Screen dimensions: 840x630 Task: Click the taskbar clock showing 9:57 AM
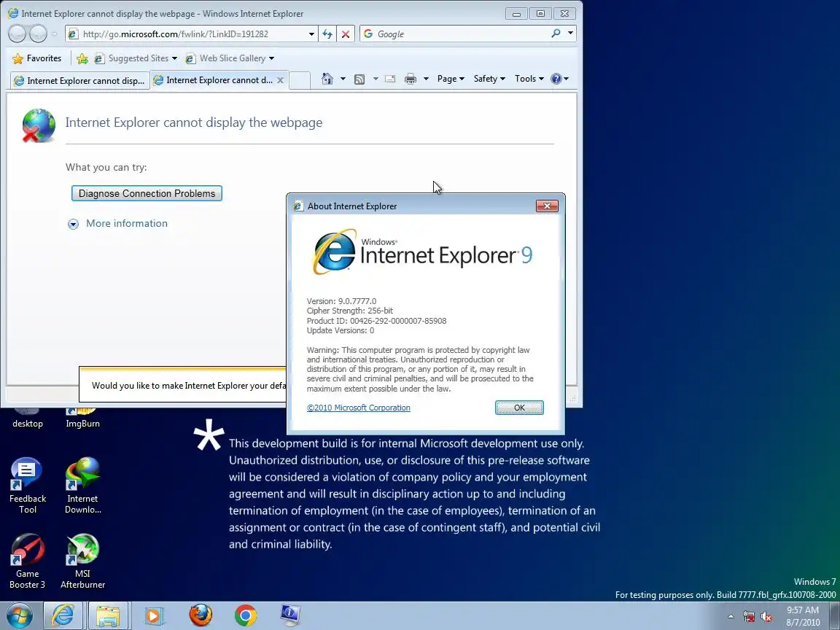pos(803,616)
